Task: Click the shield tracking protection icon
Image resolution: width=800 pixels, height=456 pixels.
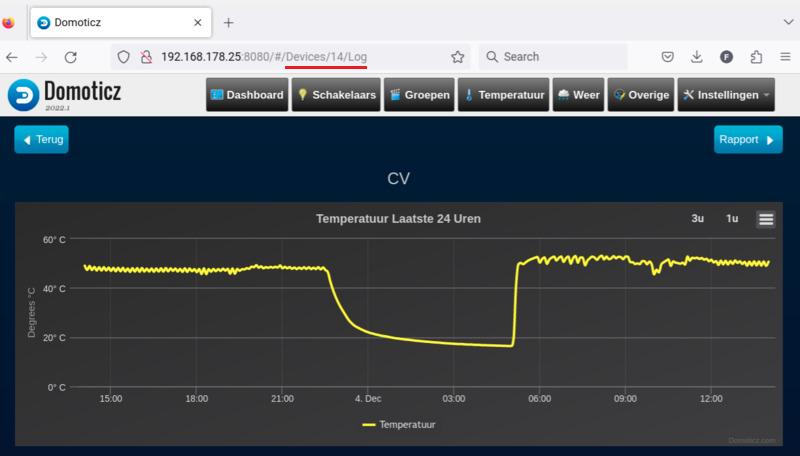Action: pyautogui.click(x=123, y=57)
